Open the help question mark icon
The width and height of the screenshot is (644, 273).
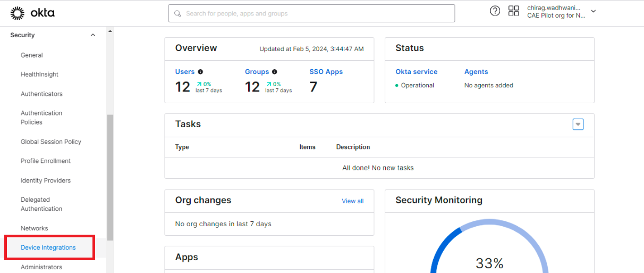[x=495, y=11]
